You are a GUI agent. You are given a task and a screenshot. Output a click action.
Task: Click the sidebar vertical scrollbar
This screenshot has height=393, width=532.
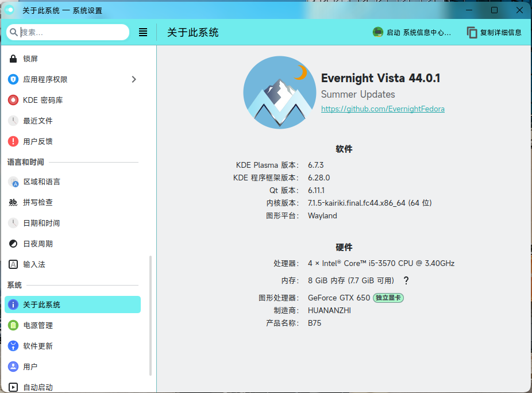coord(151,315)
